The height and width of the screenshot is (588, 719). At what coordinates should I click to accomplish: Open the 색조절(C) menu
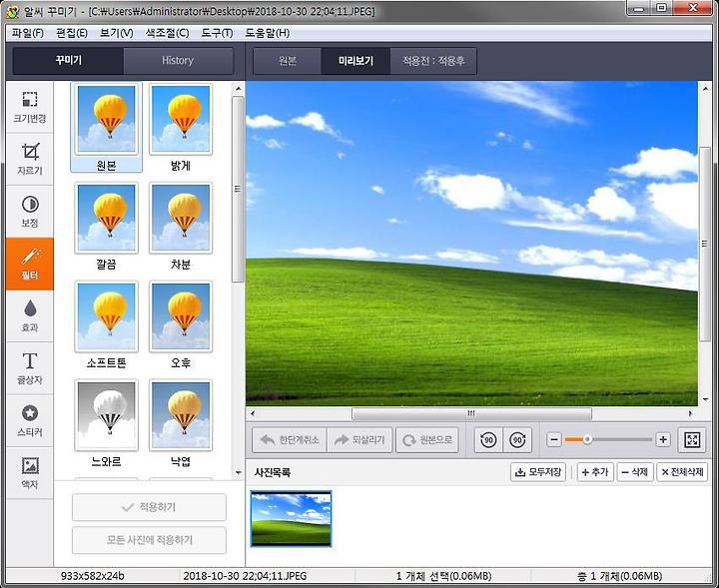[x=167, y=33]
